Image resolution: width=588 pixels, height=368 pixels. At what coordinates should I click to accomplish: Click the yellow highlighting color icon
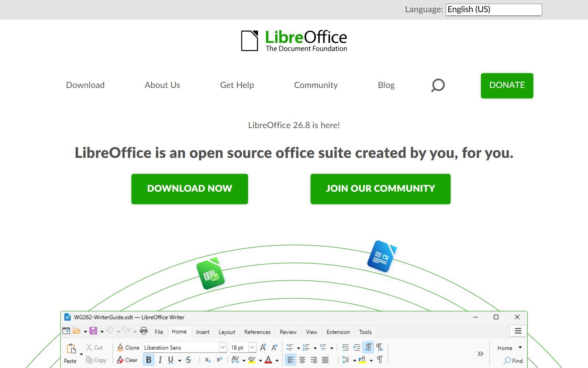tap(252, 360)
